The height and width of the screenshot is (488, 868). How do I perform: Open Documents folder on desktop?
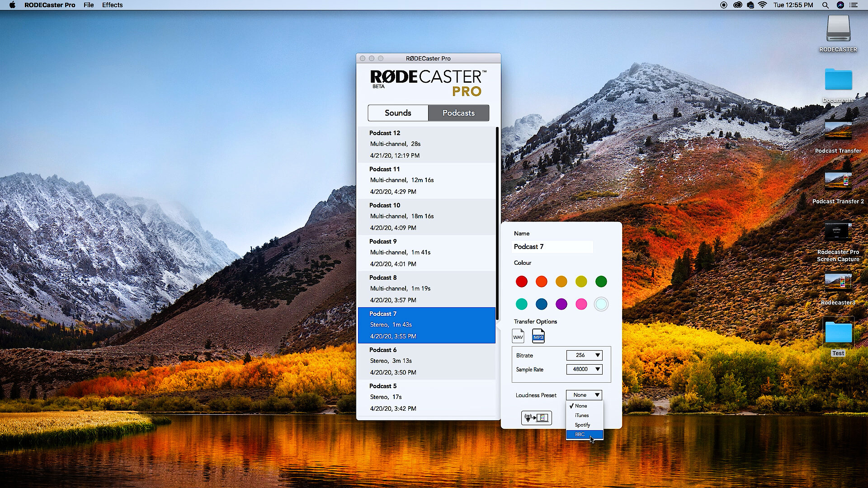point(838,85)
